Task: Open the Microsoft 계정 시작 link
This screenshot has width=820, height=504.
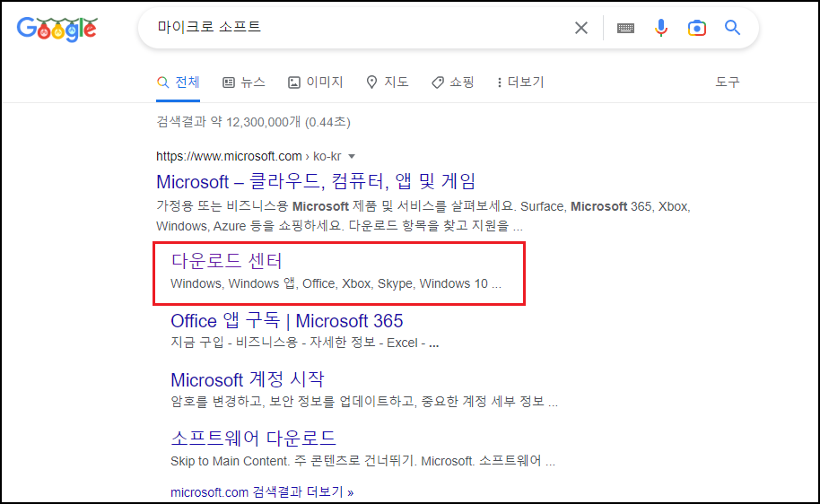Action: [248, 379]
